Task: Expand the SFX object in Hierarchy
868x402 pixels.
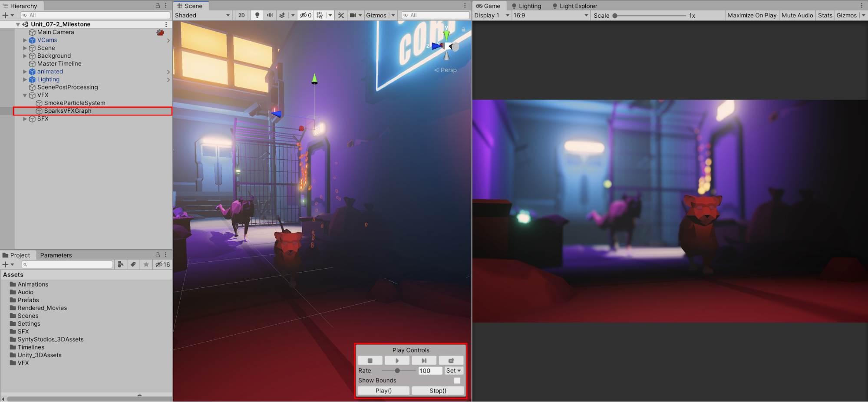Action: 25,119
